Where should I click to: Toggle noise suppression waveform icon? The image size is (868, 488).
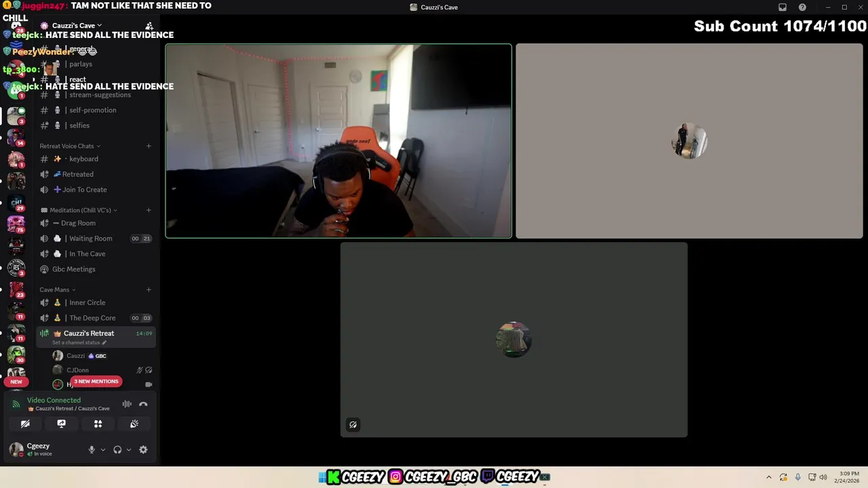coord(127,404)
